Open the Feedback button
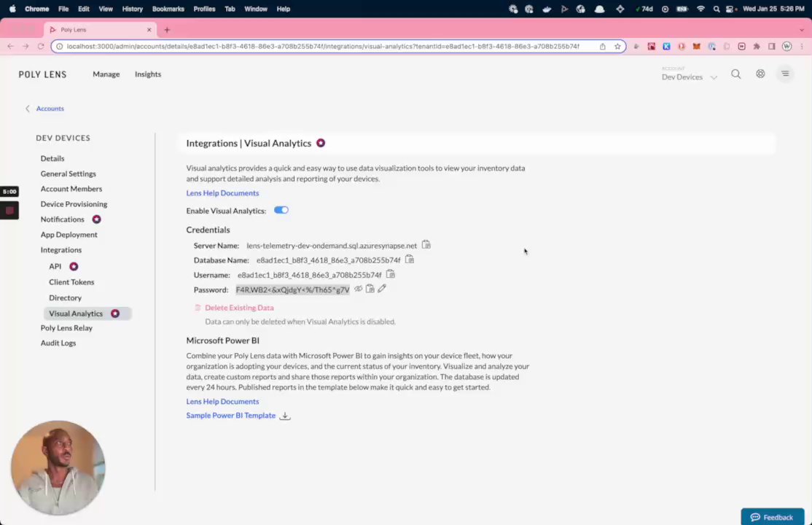The height and width of the screenshot is (525, 812). [x=772, y=517]
